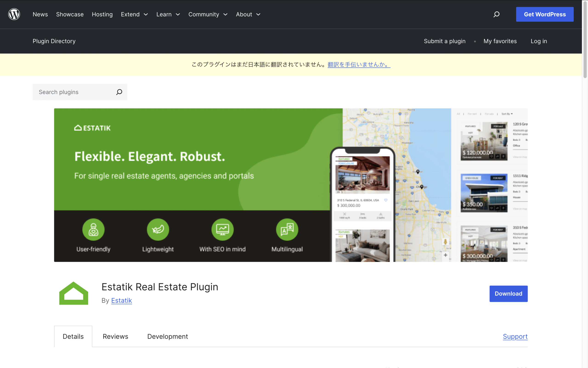Open the header search magnifier icon
This screenshot has height=368, width=588.
coord(496,14)
